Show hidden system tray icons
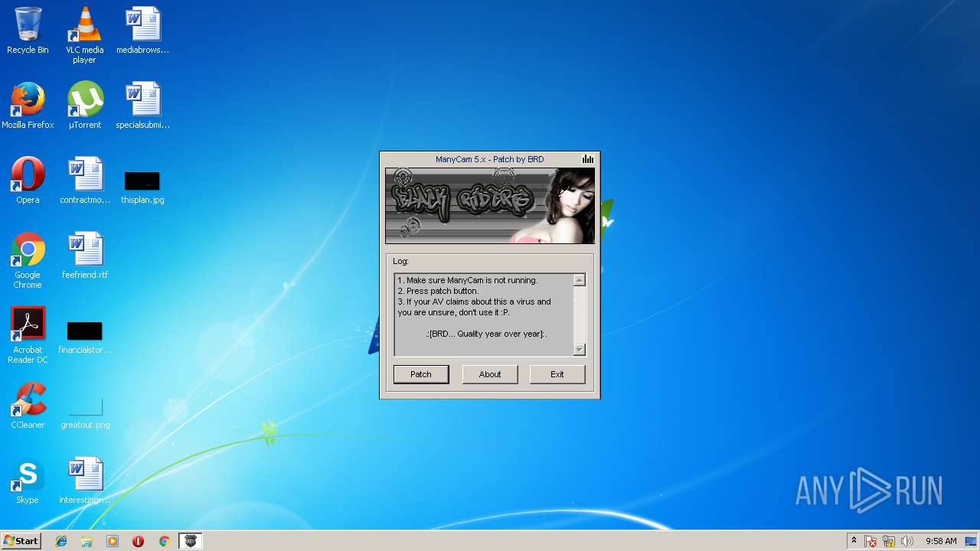Screen dimensions: 980x551 click(854, 541)
